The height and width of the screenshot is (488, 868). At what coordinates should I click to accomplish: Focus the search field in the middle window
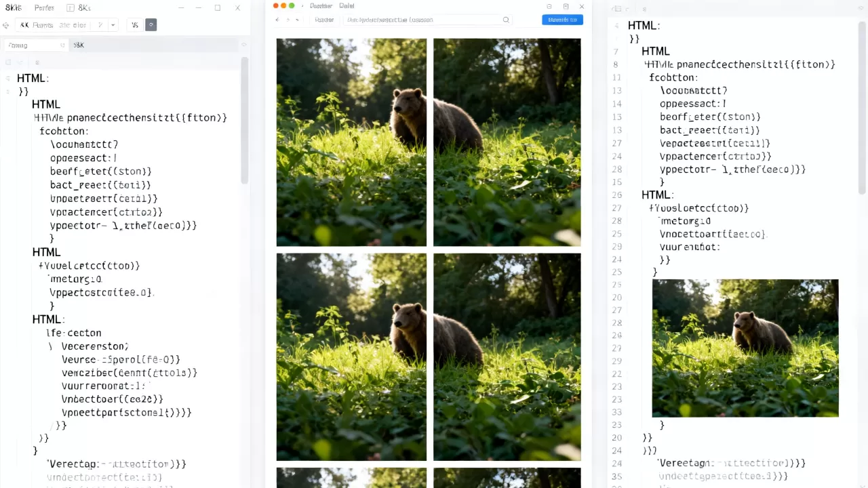pyautogui.click(x=427, y=20)
